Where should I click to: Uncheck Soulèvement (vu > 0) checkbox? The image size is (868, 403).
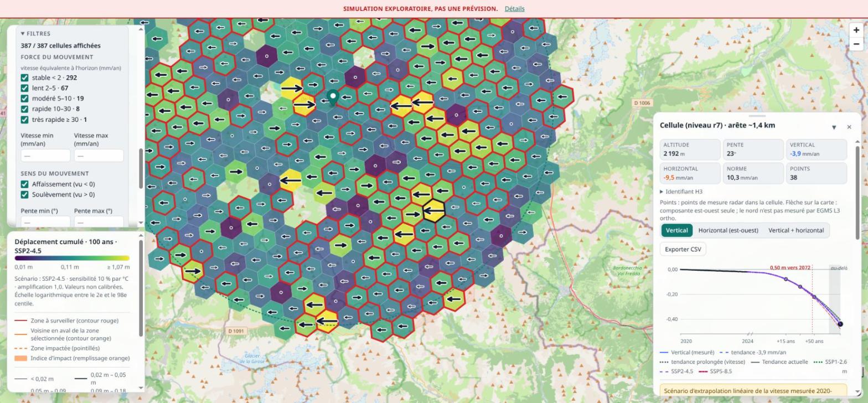tap(24, 195)
